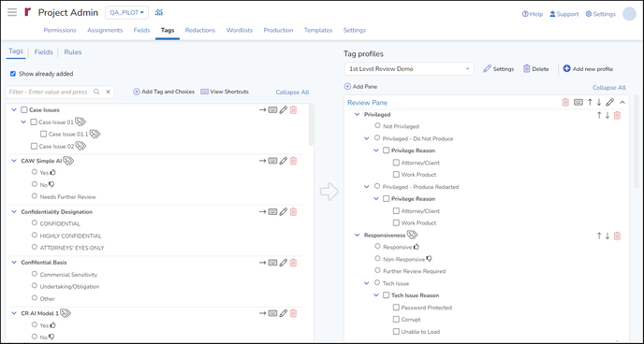Move Review Pane down
Image resolution: width=644 pixels, height=344 pixels.
tap(599, 102)
